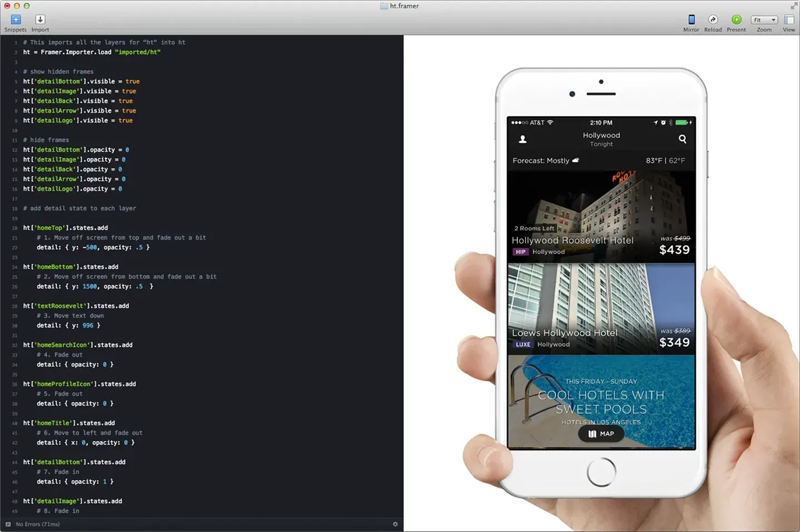Click the y: -500, opacity: .5 line
The width and height of the screenshot is (800, 532).
click(93, 247)
